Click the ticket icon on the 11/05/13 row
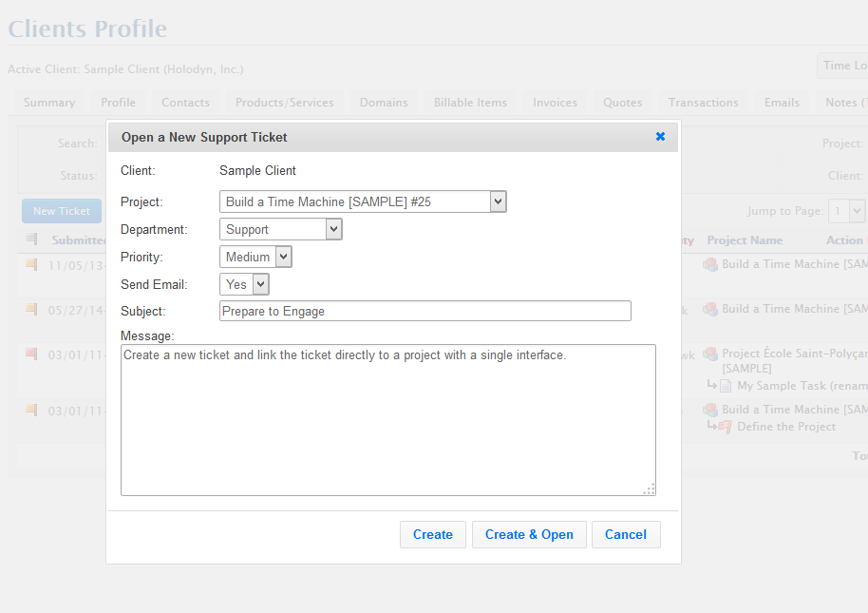The width and height of the screenshot is (868, 613). point(33,266)
